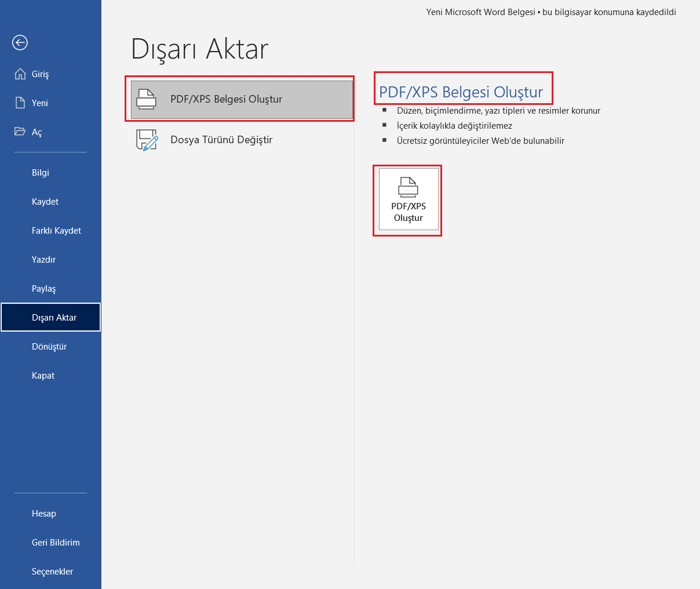The height and width of the screenshot is (589, 700).
Task: Open the Bilgi page
Action: coord(50,173)
